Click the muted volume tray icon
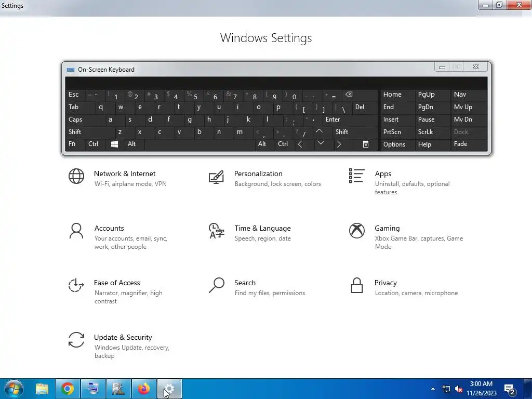This screenshot has width=532, height=399. click(459, 389)
